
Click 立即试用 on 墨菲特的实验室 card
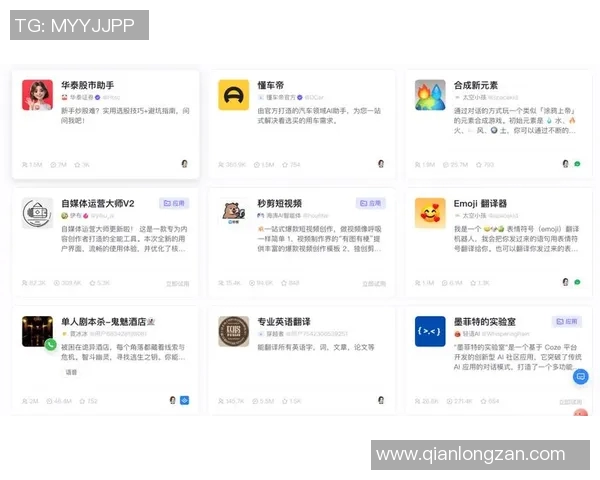[571, 402]
